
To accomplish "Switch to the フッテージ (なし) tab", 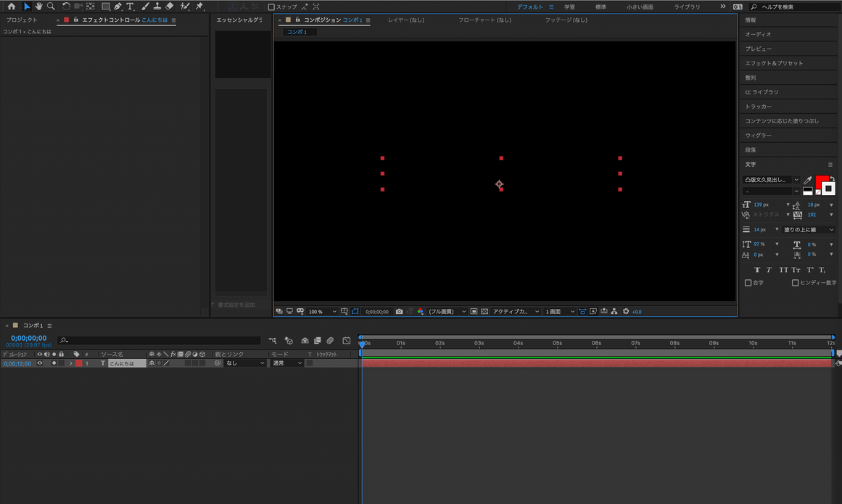I will pos(566,20).
